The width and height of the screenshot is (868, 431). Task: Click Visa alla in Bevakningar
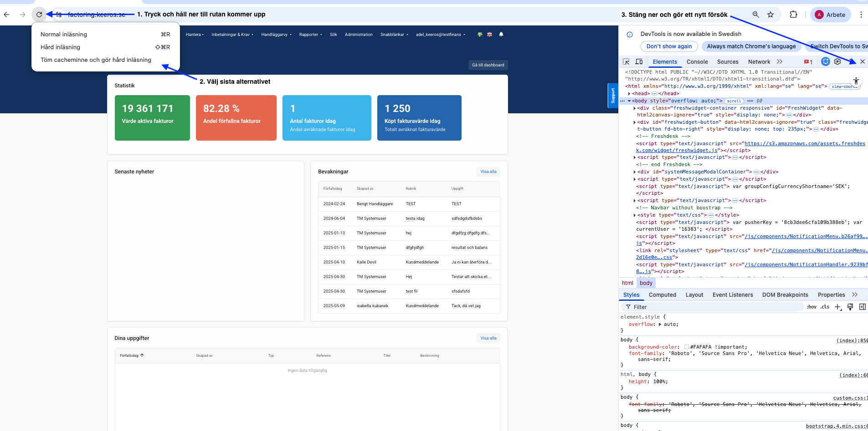click(488, 172)
